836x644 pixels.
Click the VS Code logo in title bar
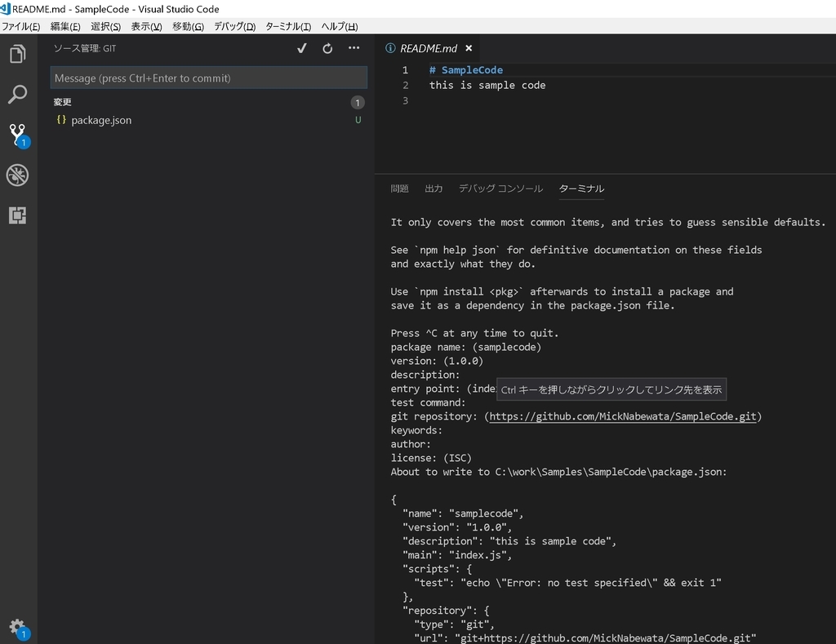point(6,8)
